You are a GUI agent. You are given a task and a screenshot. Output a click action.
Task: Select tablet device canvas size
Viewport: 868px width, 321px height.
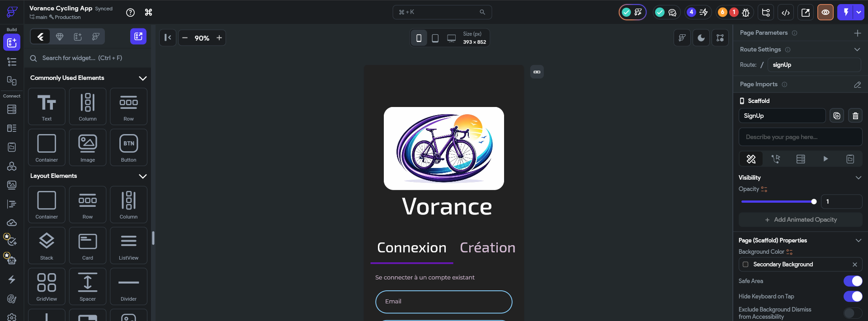[x=435, y=38]
